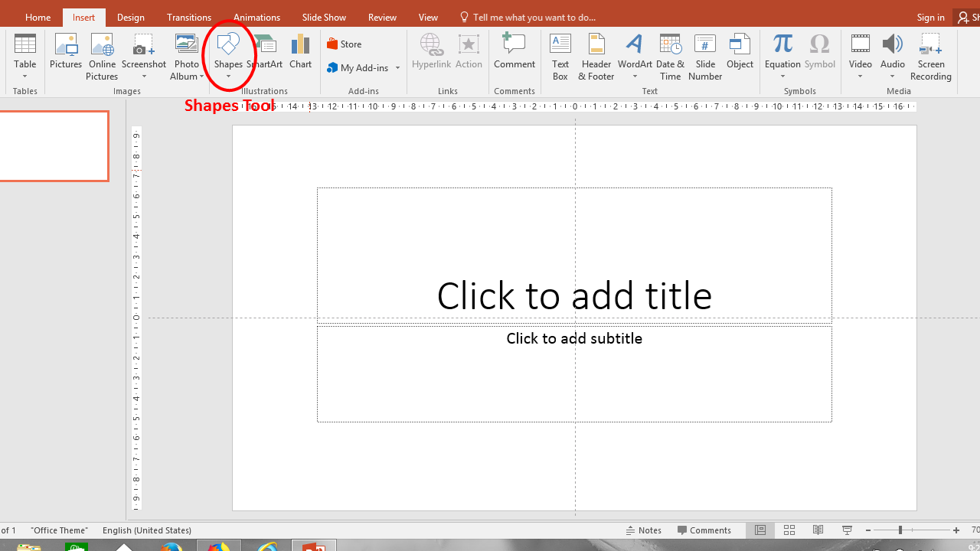Screen dimensions: 980x551
Task: Open the Shapes tool
Action: [x=227, y=54]
